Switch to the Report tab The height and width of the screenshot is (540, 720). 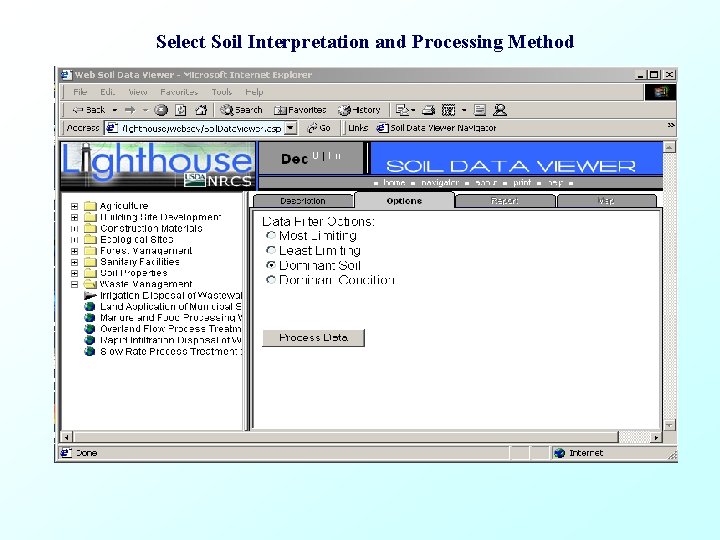505,201
